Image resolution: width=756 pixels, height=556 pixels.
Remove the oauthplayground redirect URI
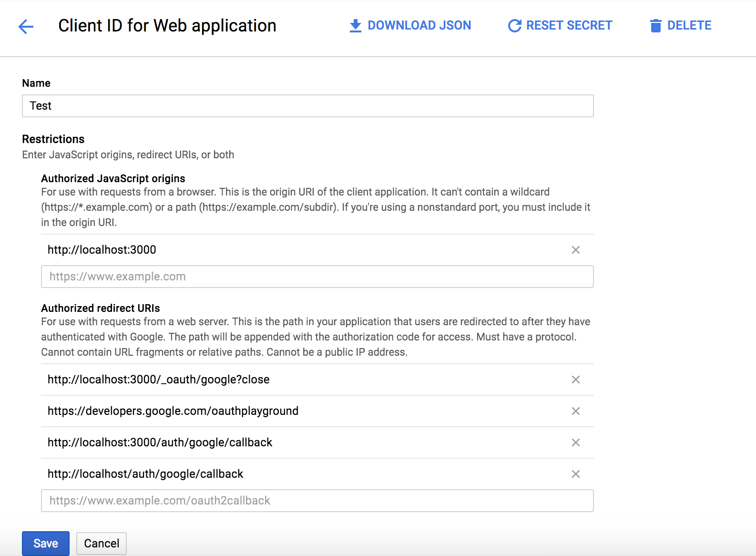pos(575,411)
